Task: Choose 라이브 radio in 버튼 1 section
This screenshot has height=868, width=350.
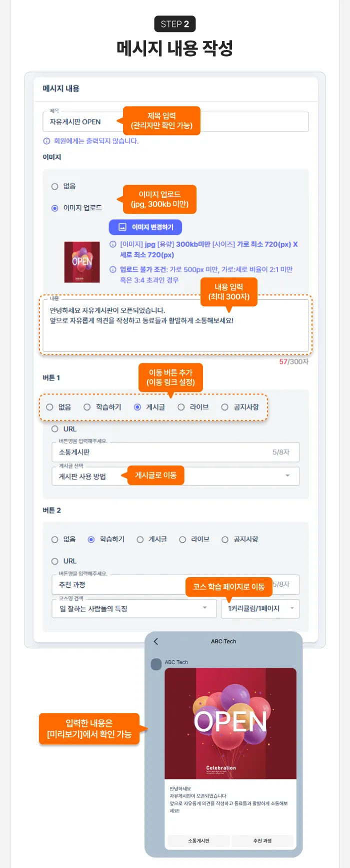Action: (x=181, y=407)
